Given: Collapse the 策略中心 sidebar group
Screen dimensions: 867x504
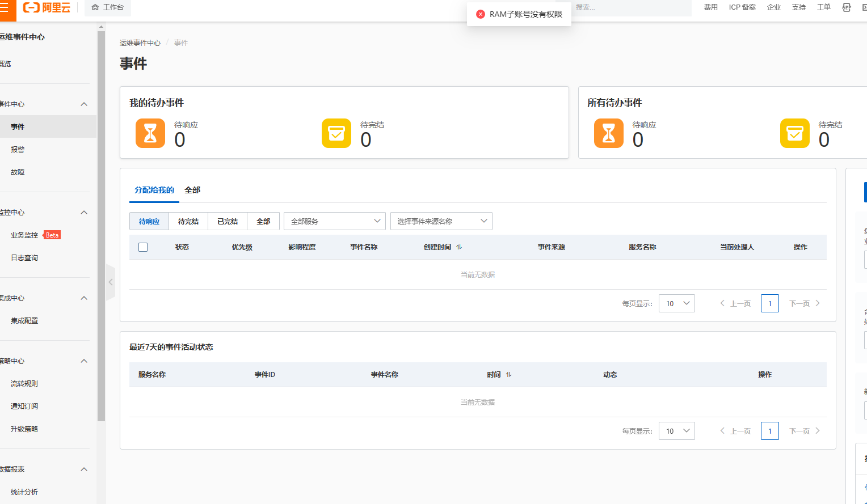Looking at the screenshot, I should coord(84,361).
